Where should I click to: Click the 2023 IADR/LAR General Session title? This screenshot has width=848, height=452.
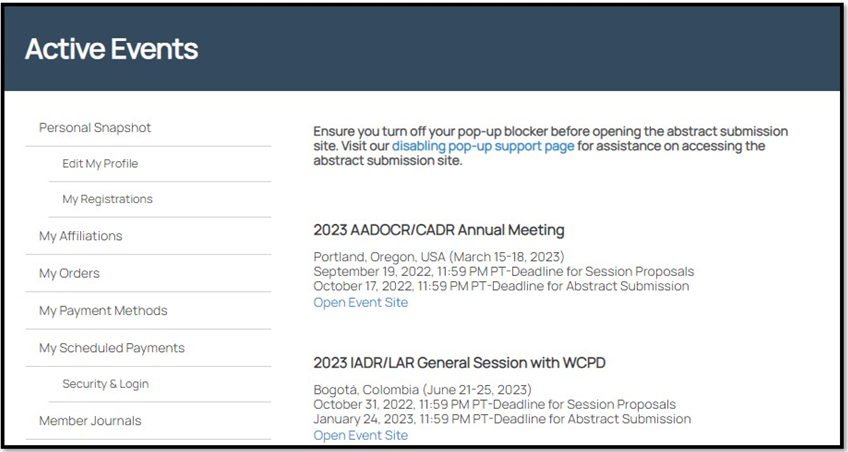(459, 363)
